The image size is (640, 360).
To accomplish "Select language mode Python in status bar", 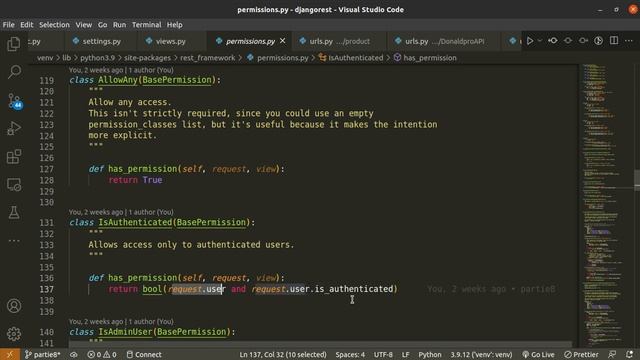I will pyautogui.click(x=430, y=354).
